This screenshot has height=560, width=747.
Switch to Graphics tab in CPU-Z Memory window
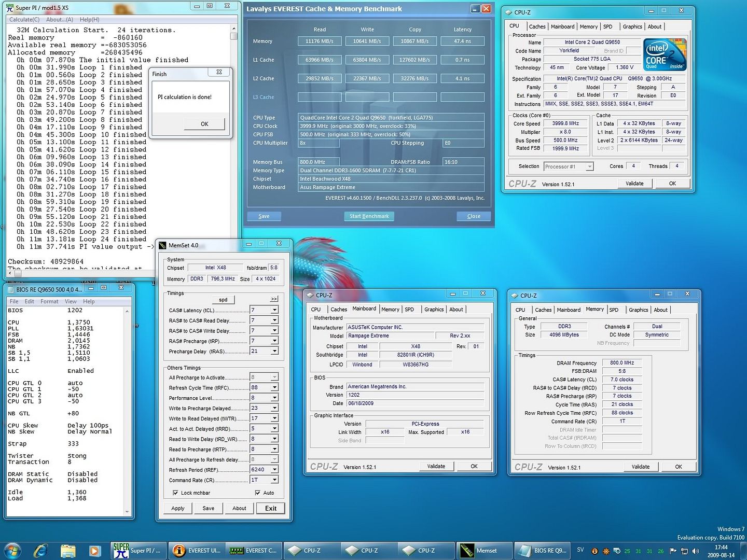(639, 310)
